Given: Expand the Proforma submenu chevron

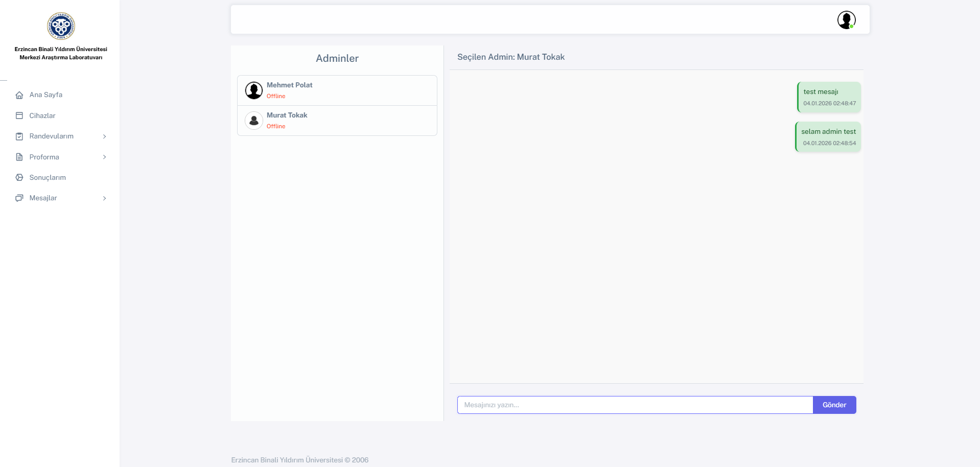Looking at the screenshot, I should tap(104, 157).
